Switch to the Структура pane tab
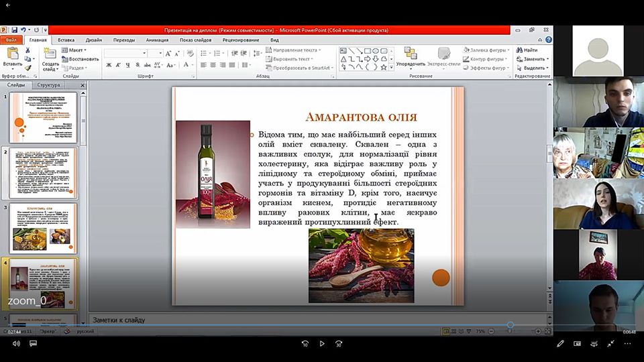Viewport: 644px width, 362px height. [x=48, y=85]
